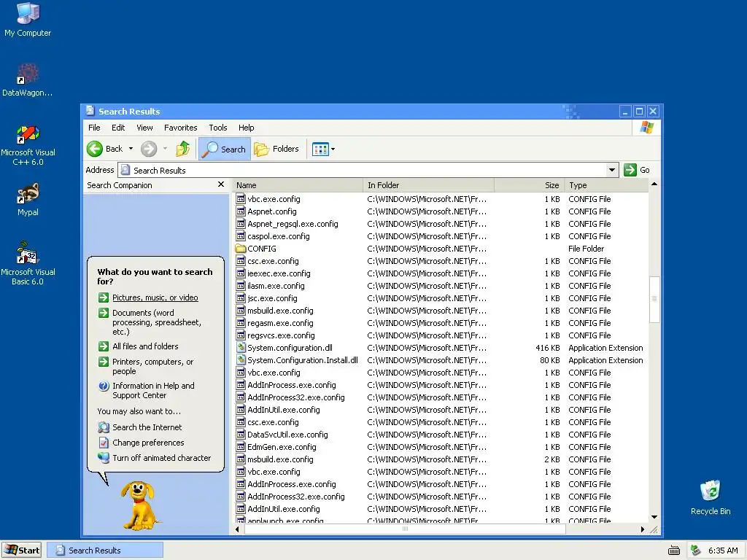Sort results by In Folder column header
747x560 pixels.
(428, 185)
